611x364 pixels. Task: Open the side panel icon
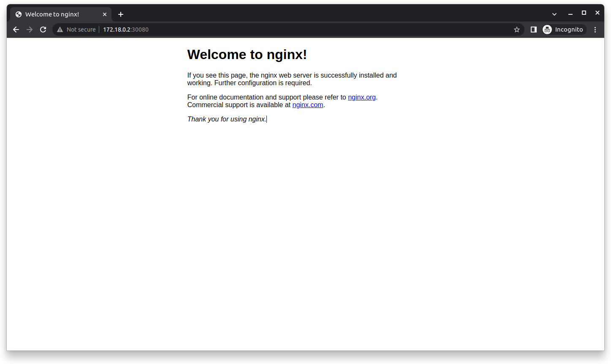[533, 30]
